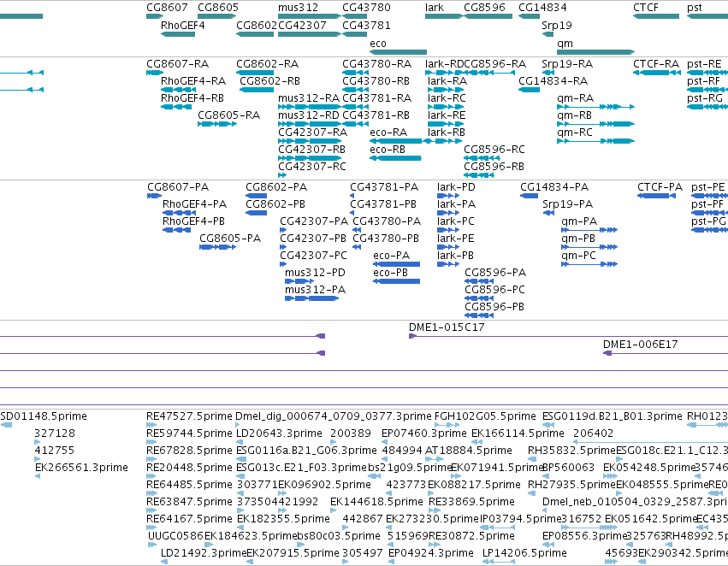Screen dimensions: 728x566
Task: Click protein CG8605-PA
Action: point(218,247)
